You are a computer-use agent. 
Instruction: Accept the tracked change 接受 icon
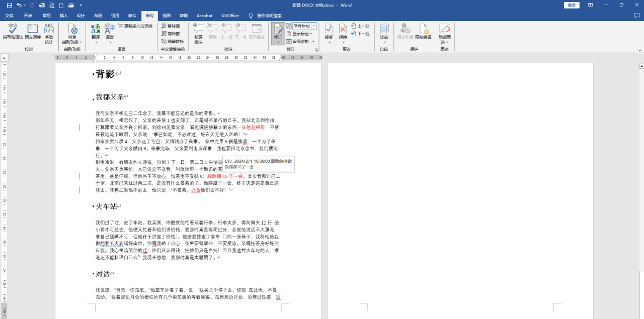329,28
